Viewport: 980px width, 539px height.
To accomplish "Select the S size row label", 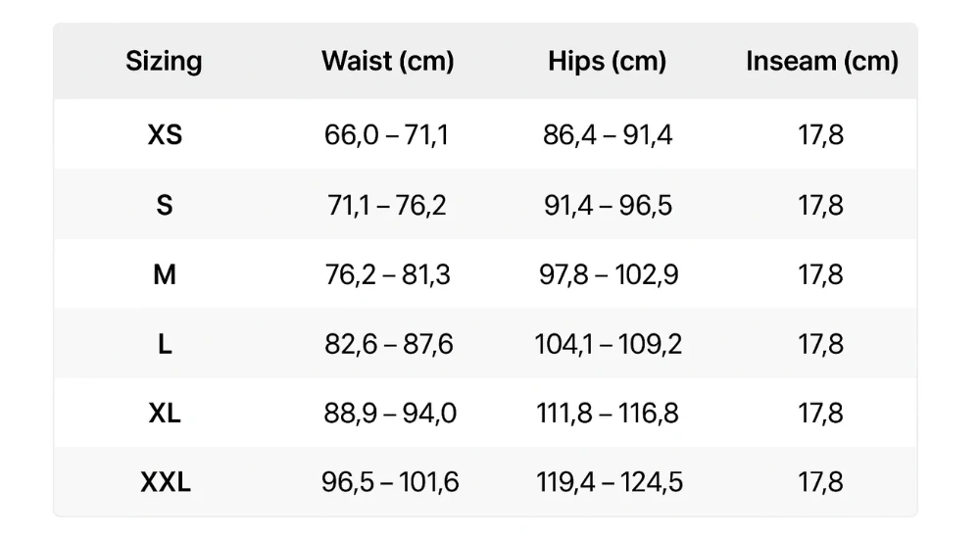I will click(x=165, y=205).
